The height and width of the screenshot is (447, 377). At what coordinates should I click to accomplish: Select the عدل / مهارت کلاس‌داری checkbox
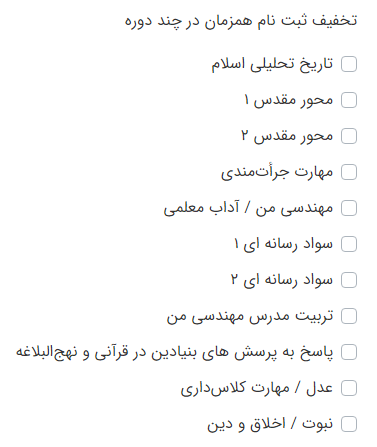[349, 388]
